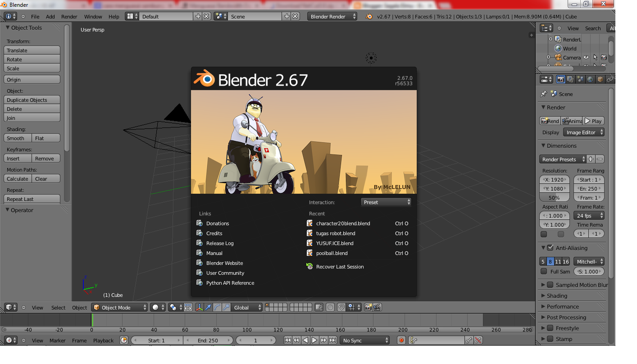The image size is (637, 364).
Task: Open the Object Mode dropdown
Action: point(119,307)
